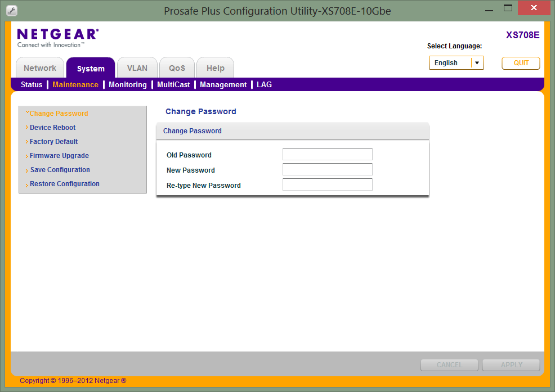The height and width of the screenshot is (392, 555).
Task: Click the Netgear copyright notice text
Action: click(73, 381)
